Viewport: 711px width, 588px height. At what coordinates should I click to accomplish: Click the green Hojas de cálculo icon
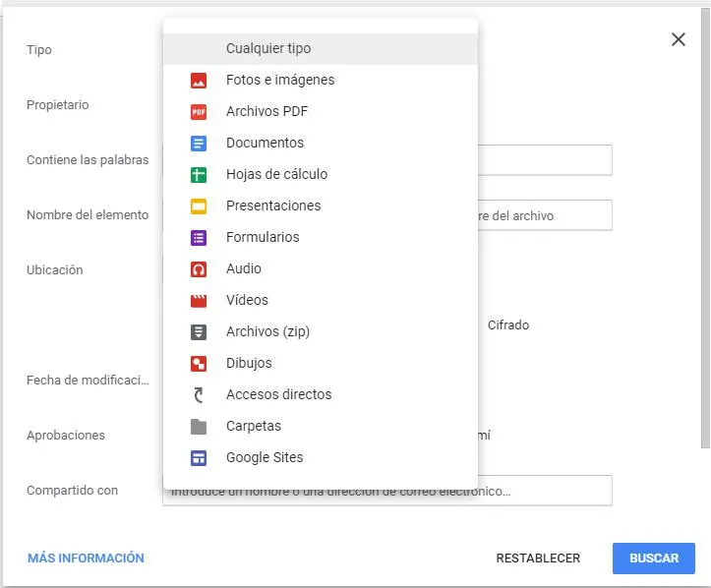199,174
